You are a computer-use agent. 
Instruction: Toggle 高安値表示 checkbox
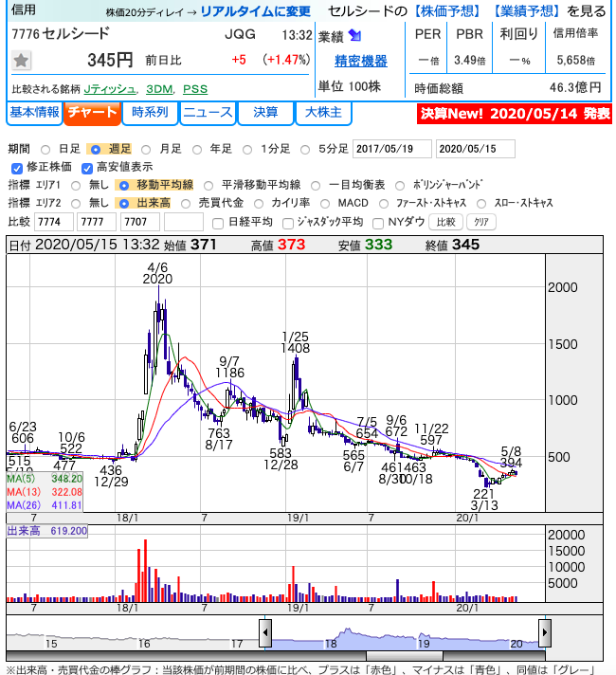[x=87, y=168]
